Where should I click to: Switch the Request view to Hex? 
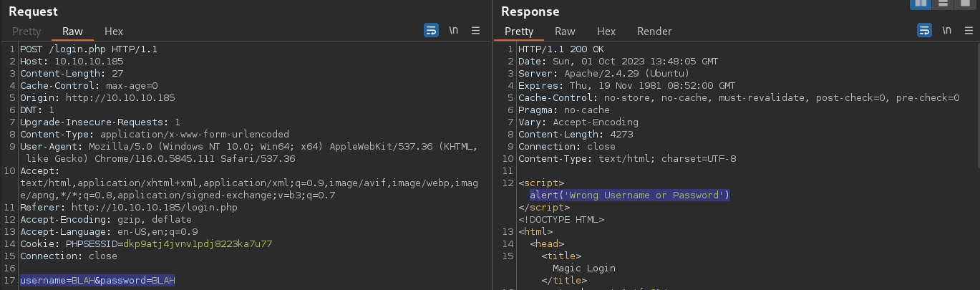point(114,32)
